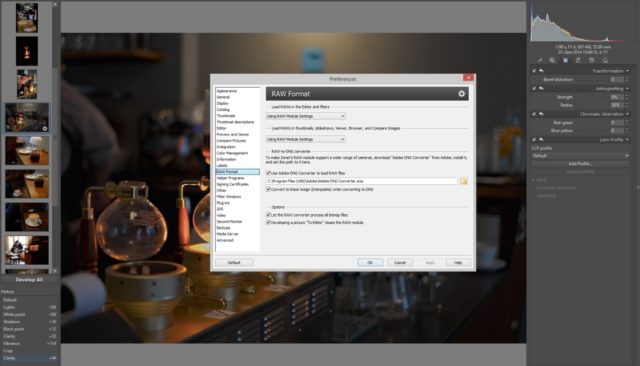Toggle Let the RAW converter process all bitmap files

[268, 215]
